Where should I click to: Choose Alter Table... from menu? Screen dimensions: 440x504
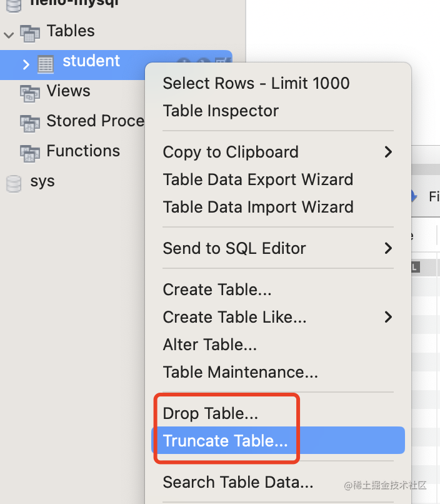click(210, 345)
